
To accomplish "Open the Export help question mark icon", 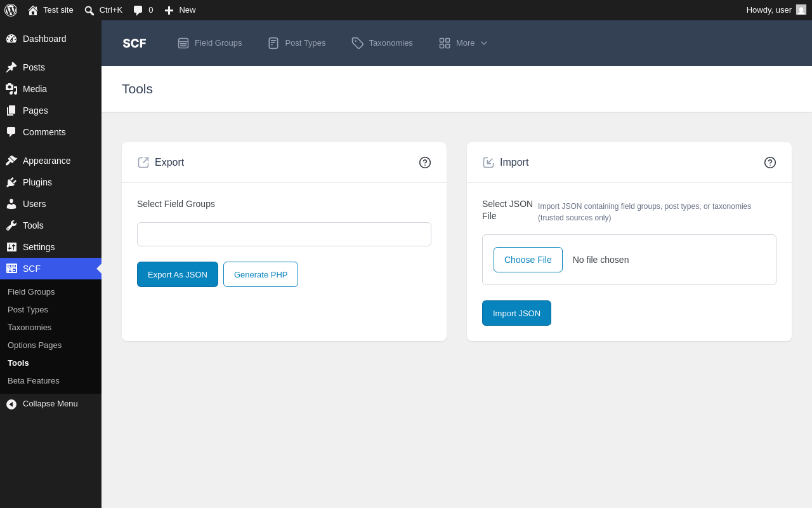I will tap(425, 163).
